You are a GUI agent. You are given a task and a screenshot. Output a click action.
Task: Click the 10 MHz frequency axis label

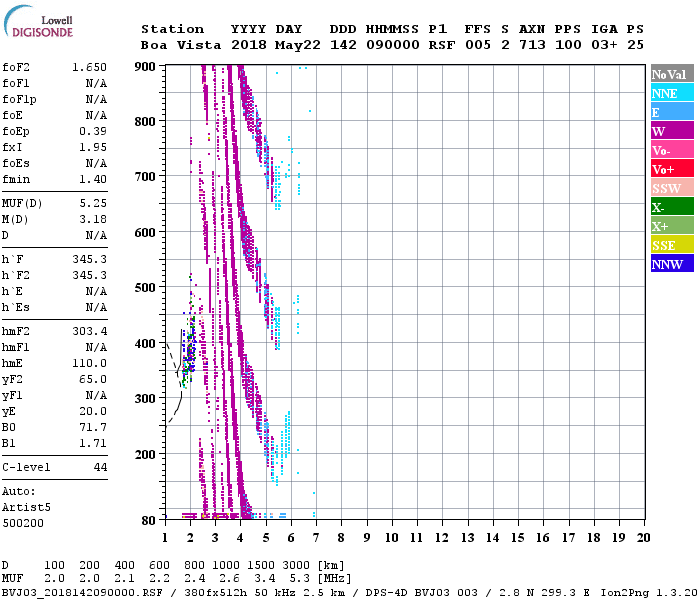tap(392, 538)
